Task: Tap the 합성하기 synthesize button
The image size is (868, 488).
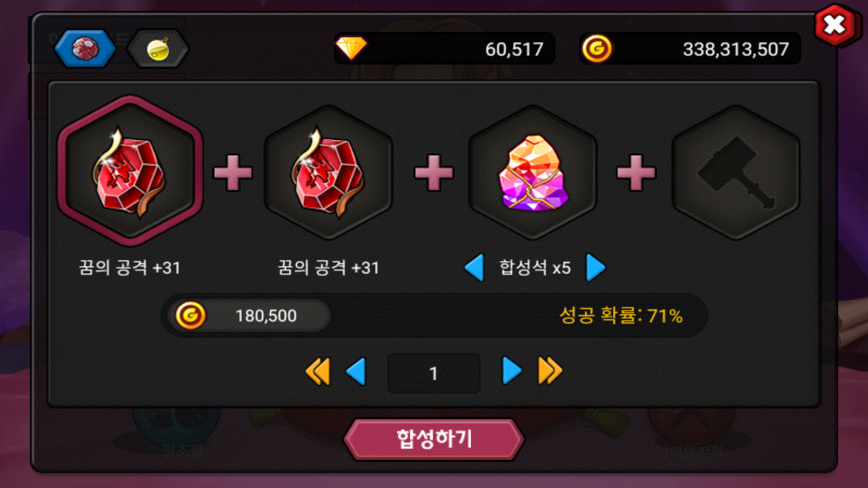Action: coord(434,439)
